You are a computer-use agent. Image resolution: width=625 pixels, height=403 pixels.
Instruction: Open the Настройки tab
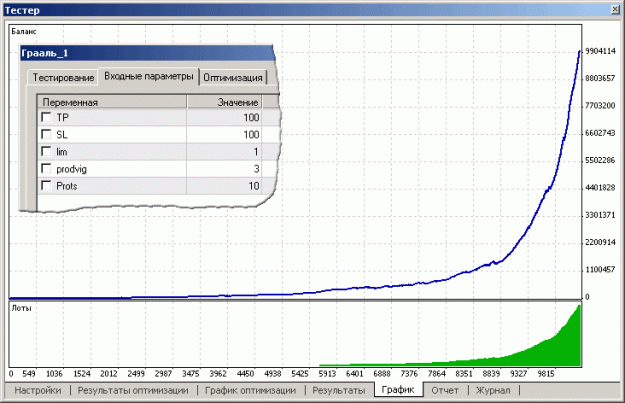(38, 390)
